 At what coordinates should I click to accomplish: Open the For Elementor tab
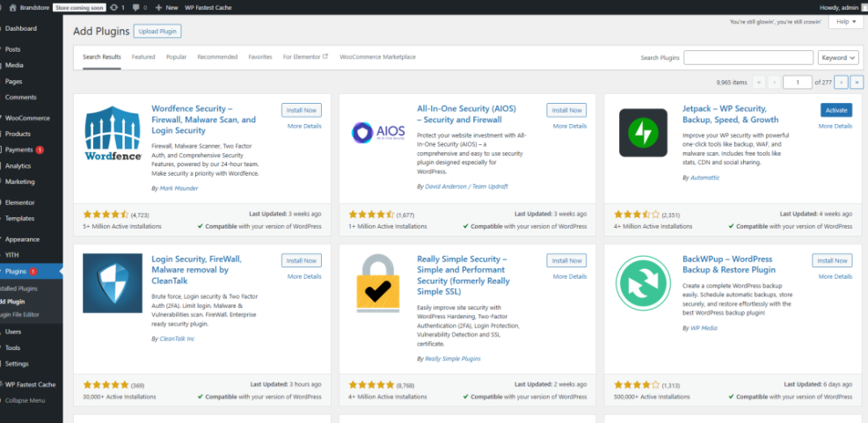click(305, 57)
